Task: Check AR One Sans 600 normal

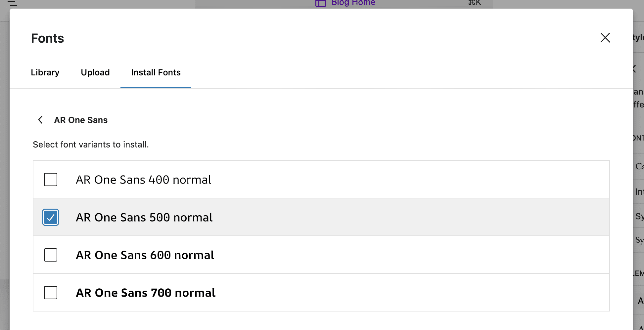Action: click(x=50, y=255)
